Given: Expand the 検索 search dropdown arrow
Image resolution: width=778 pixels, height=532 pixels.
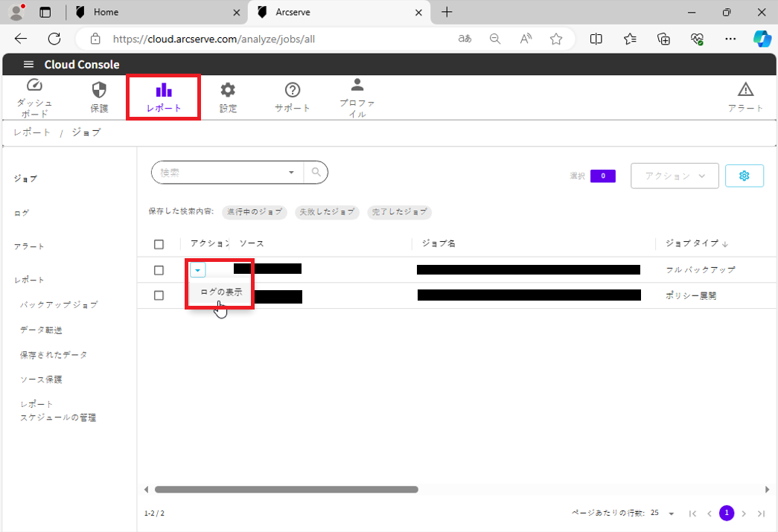Looking at the screenshot, I should [291, 173].
